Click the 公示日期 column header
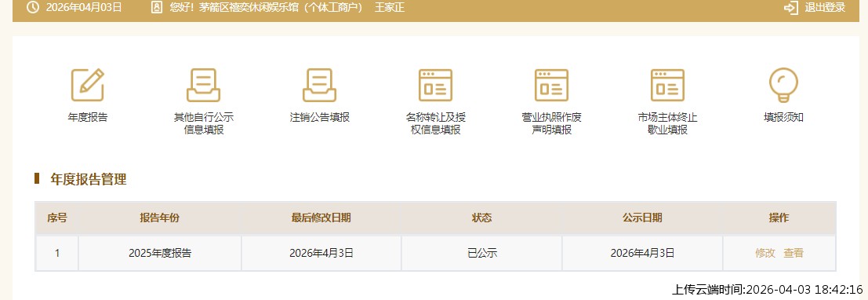This screenshot has height=300, width=868. pyautogui.click(x=642, y=218)
